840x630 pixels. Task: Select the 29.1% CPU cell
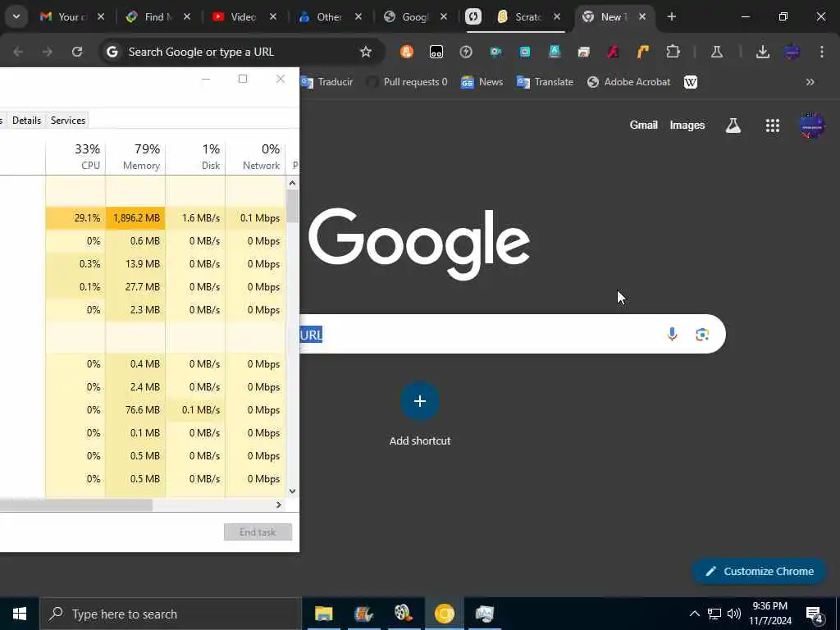(x=75, y=218)
